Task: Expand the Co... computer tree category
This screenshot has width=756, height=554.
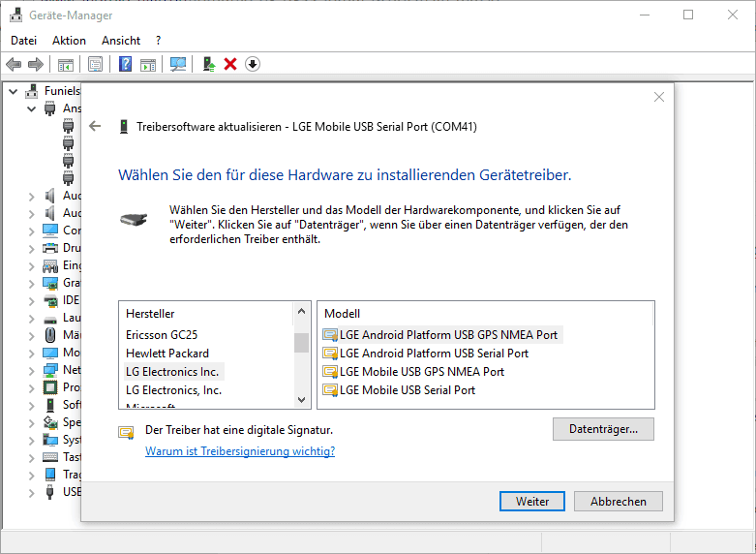Action: (x=32, y=231)
